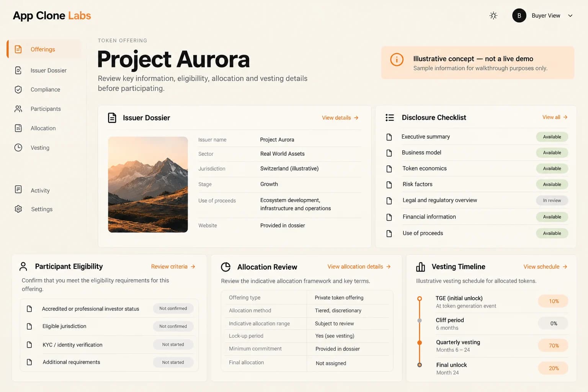Screen dimensions: 588x392
Task: Click the 20% Final unlock badge
Action: tap(553, 368)
